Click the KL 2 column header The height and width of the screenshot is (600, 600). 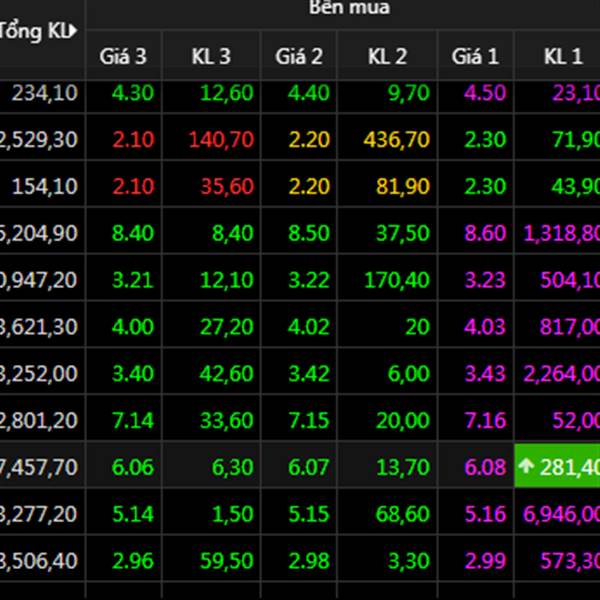(x=387, y=56)
